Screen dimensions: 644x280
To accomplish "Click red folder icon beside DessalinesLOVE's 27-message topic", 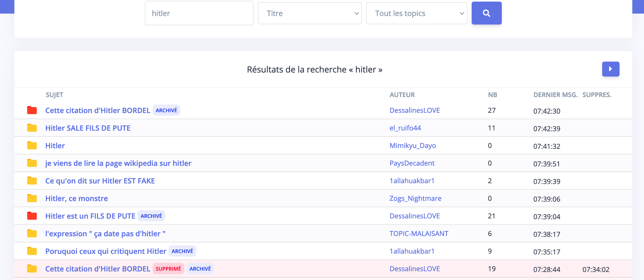I will pos(32,110).
